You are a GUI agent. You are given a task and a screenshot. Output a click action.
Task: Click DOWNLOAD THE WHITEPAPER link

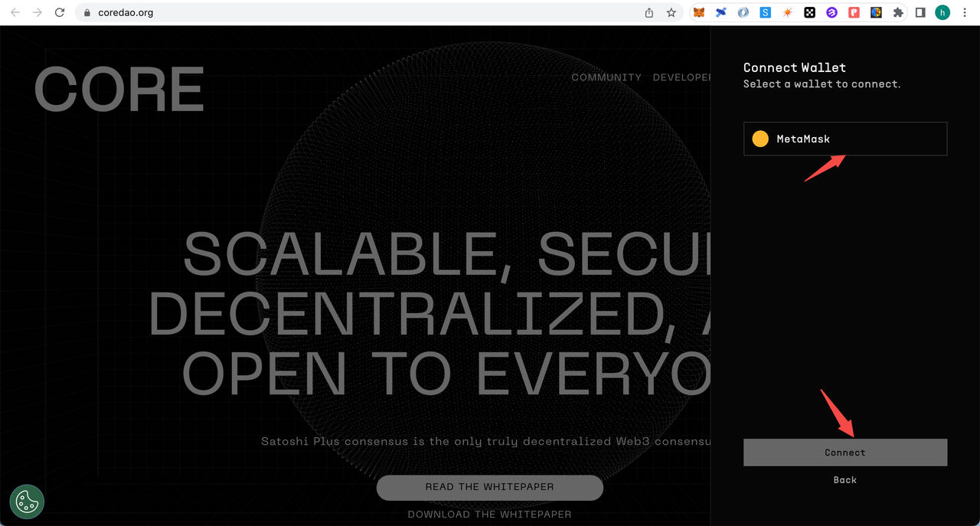click(489, 515)
